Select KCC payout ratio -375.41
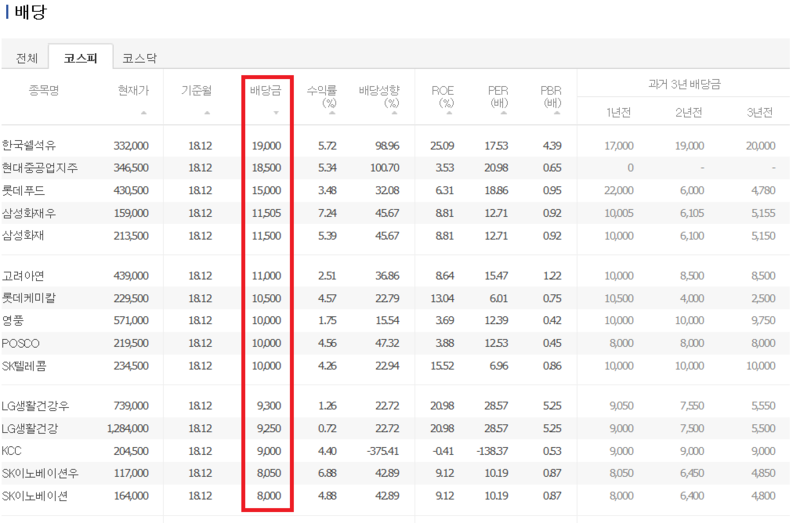Image resolution: width=800 pixels, height=523 pixels. 383,451
